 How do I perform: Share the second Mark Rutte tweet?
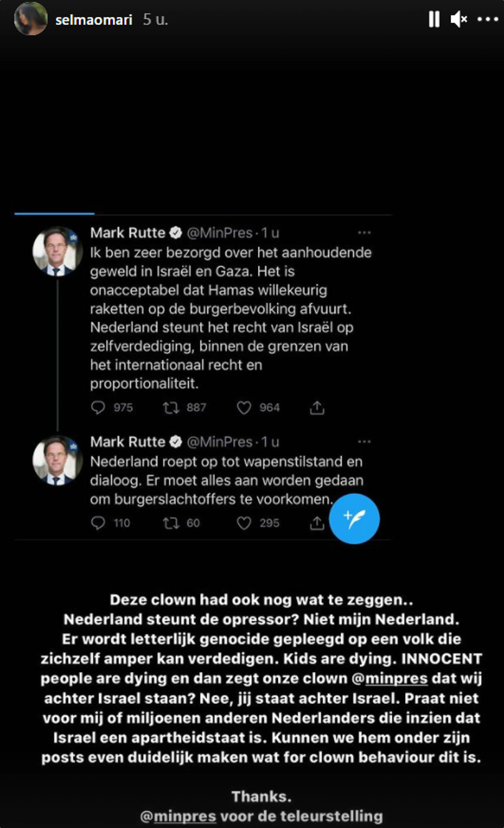pos(317,523)
